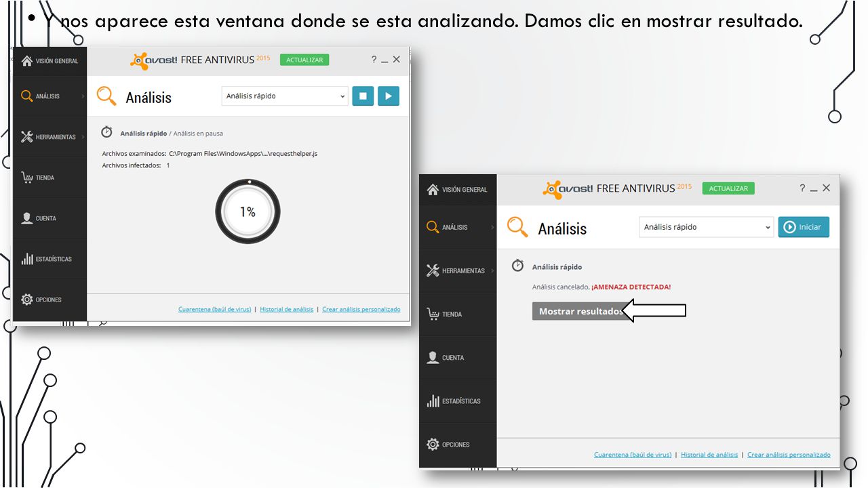This screenshot has height=488, width=868.
Task: Open Visión General home icon in paused-scan window
Action: (27, 61)
